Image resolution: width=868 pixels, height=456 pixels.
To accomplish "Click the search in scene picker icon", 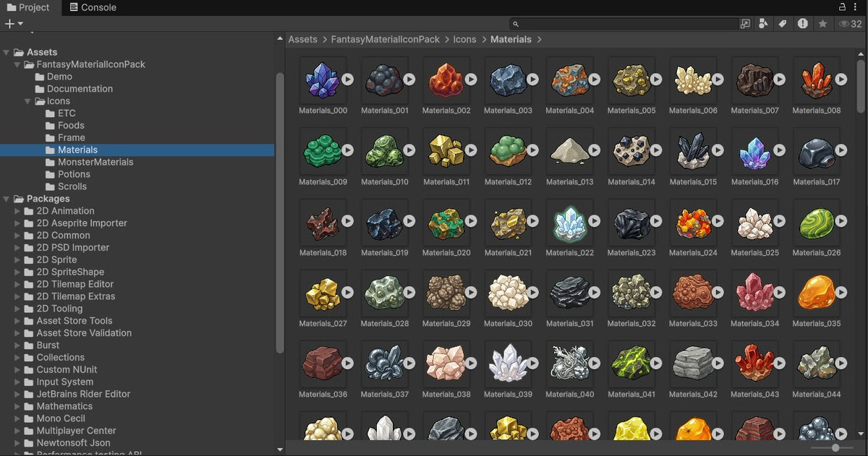I will coord(745,24).
